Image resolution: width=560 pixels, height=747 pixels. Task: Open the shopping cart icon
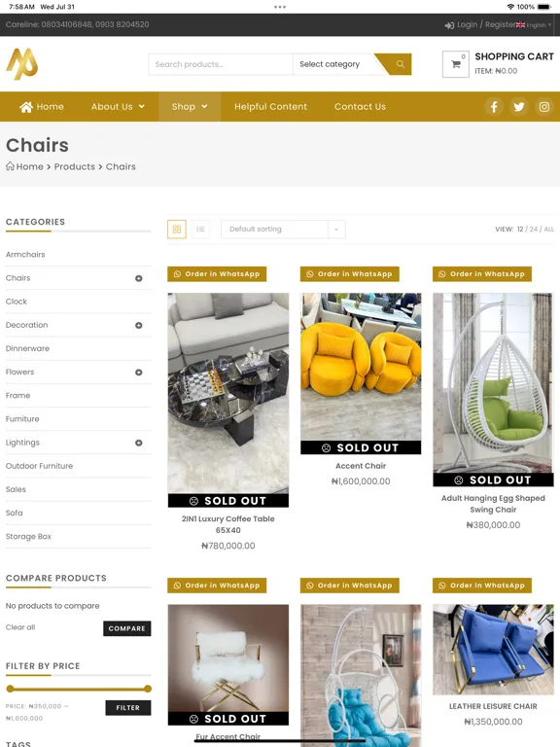[456, 64]
